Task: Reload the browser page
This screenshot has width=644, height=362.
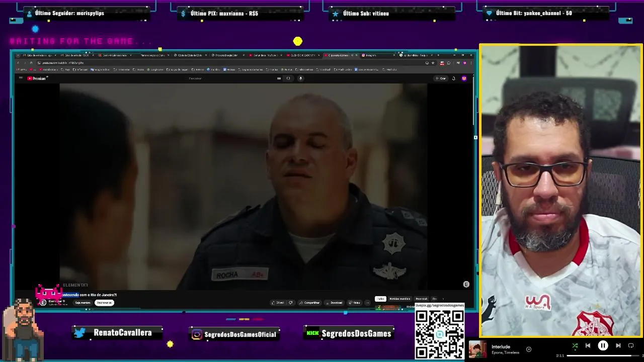Action: click(x=31, y=63)
